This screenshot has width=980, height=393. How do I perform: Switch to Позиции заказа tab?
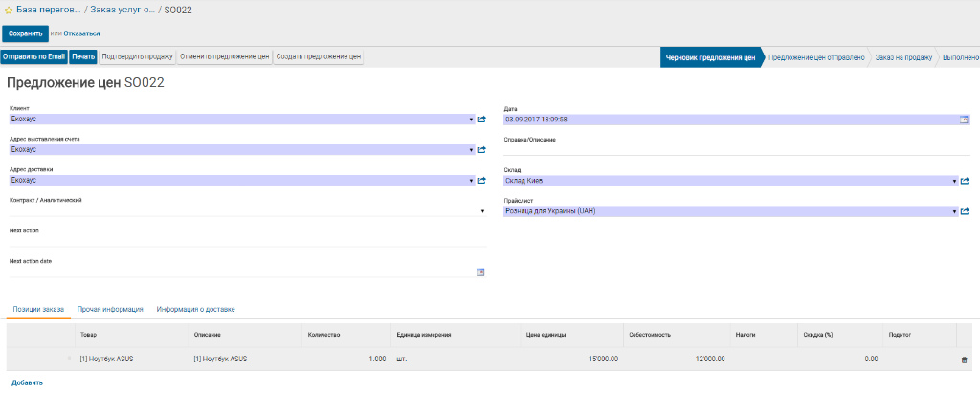[38, 309]
